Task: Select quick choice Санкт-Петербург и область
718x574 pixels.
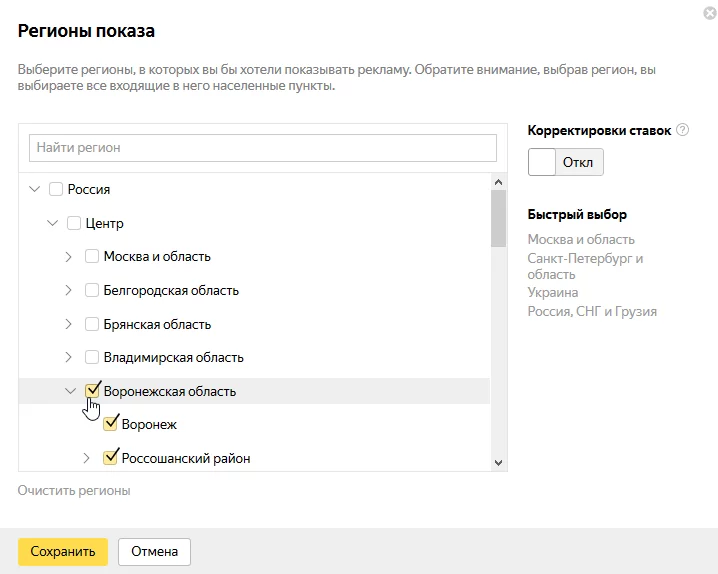Action: tap(585, 266)
